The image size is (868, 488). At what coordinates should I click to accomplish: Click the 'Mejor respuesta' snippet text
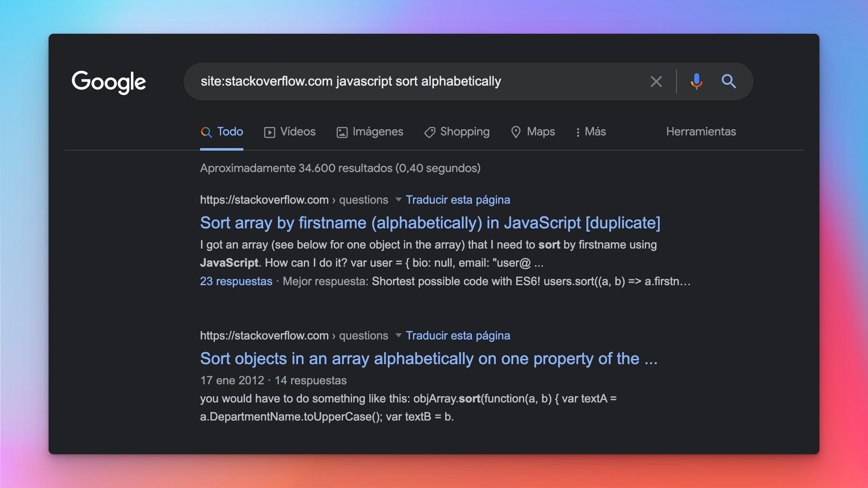[x=487, y=281]
